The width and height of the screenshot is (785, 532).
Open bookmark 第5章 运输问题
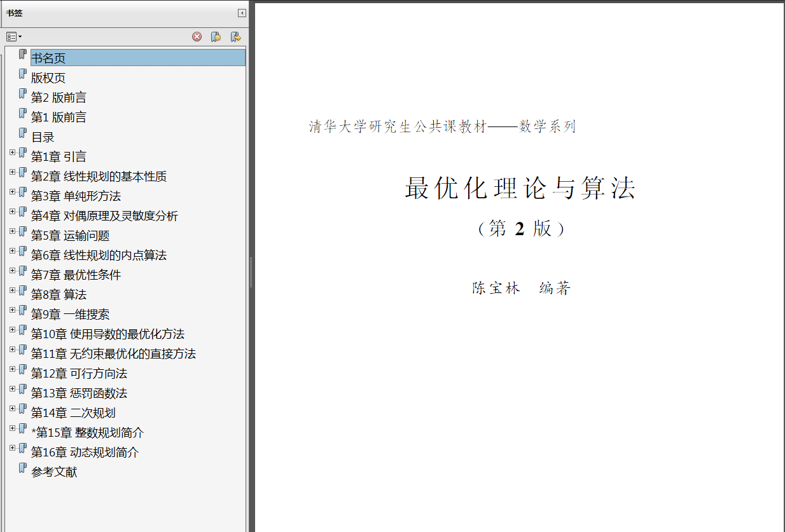[70, 236]
